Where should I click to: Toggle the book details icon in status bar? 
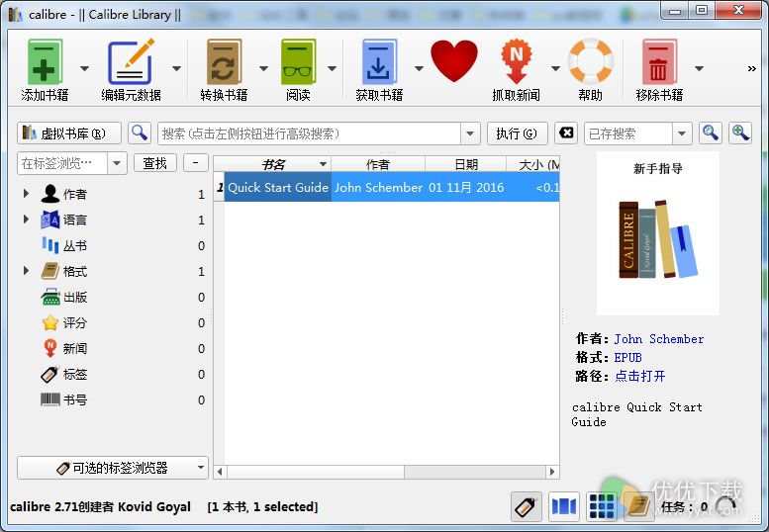tap(638, 506)
